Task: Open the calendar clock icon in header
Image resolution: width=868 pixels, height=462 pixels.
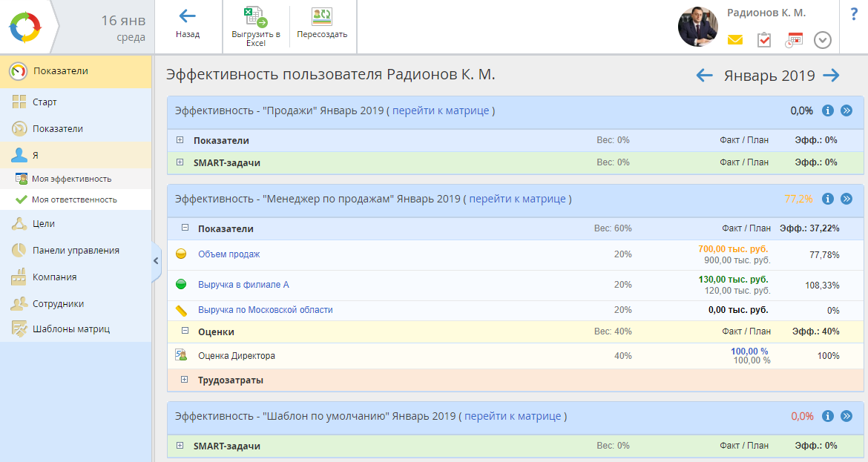Action: click(x=794, y=40)
